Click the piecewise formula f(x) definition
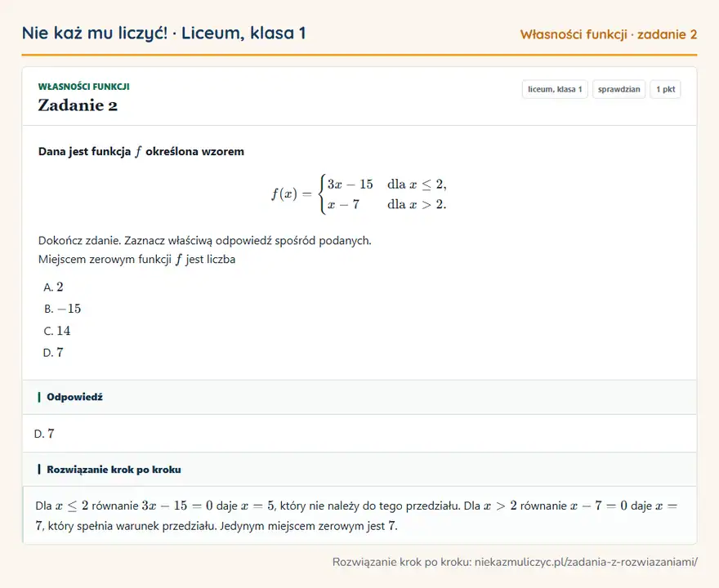The width and height of the screenshot is (719, 588). click(359, 194)
